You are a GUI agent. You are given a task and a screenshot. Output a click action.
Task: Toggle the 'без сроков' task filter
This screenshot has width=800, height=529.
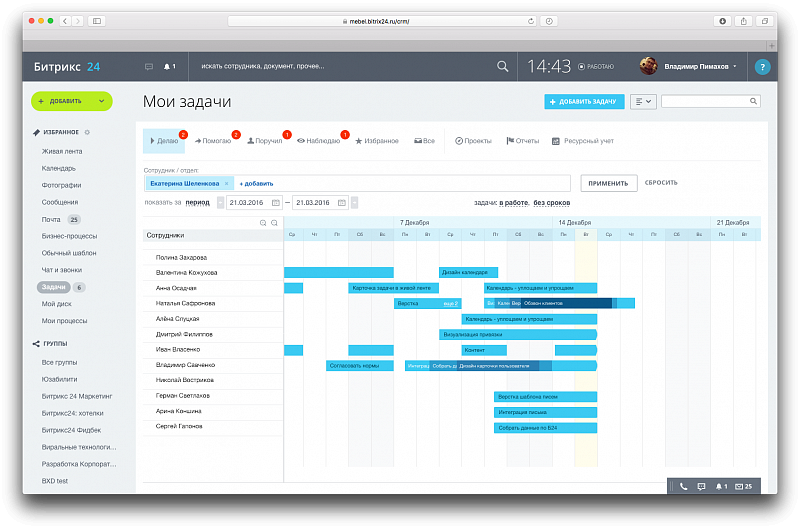(x=552, y=203)
